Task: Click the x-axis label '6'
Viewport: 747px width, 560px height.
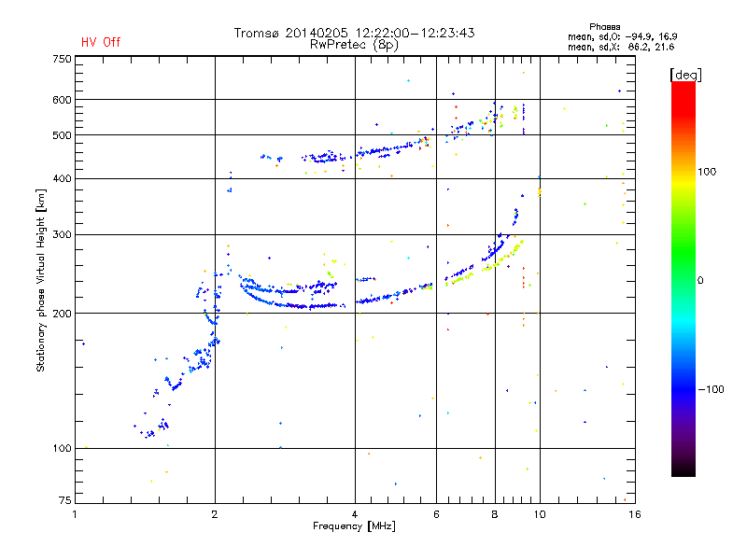Action: tap(436, 514)
